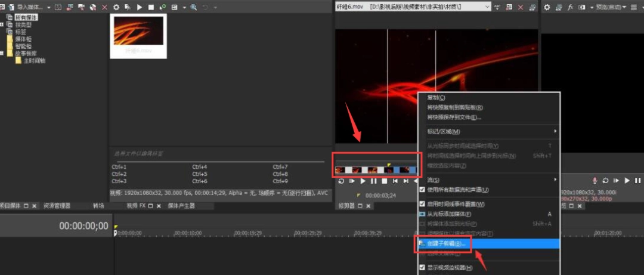Choose 创建子剪辑 menu item
The width and height of the screenshot is (644, 275).
489,244
